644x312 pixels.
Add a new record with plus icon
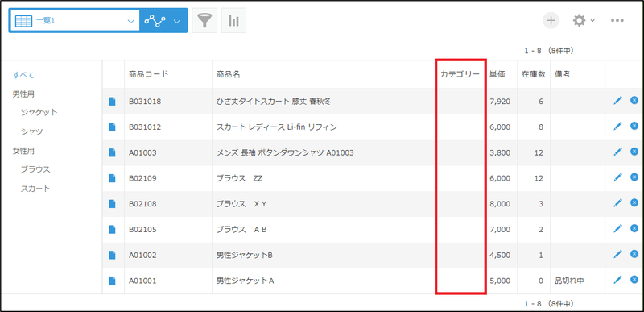[x=551, y=20]
